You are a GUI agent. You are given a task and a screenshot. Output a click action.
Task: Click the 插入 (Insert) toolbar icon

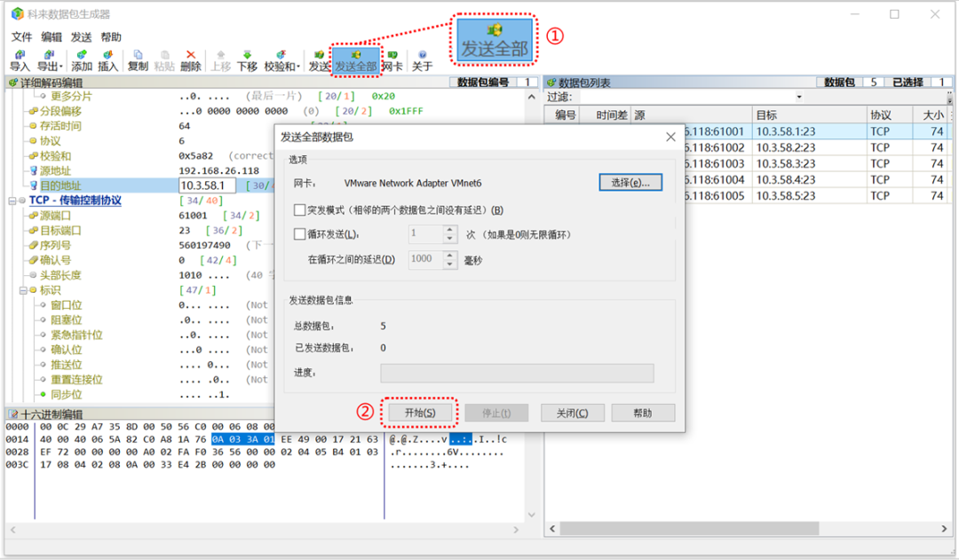tap(108, 60)
